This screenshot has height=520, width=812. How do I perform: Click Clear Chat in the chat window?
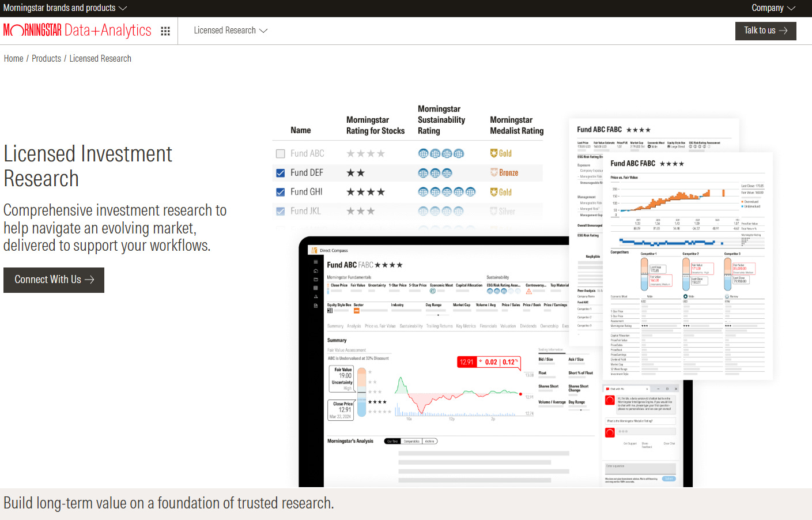[x=669, y=443]
